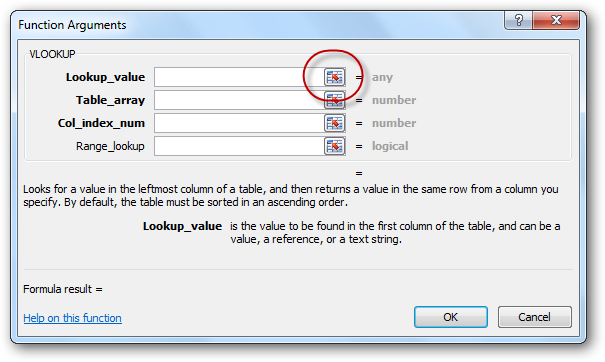Image resolution: width=605 pixels, height=362 pixels.
Task: Select the Col_index_num input box
Action: click(239, 123)
